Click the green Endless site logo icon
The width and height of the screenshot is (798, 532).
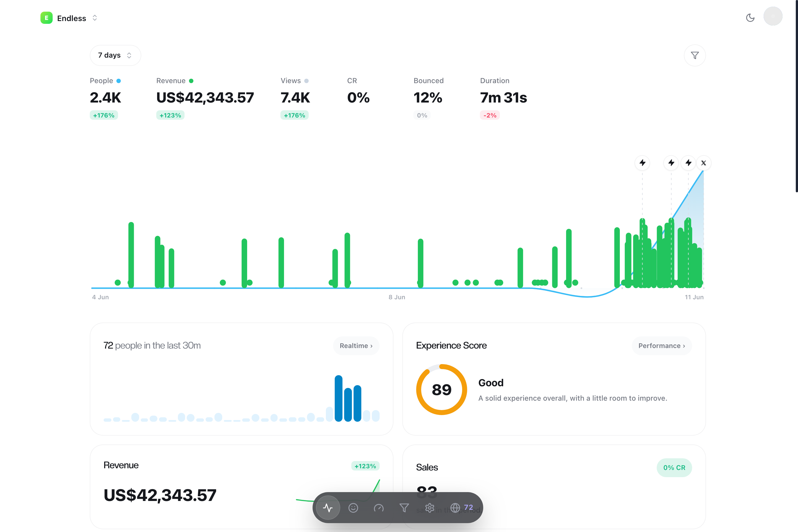pos(47,18)
